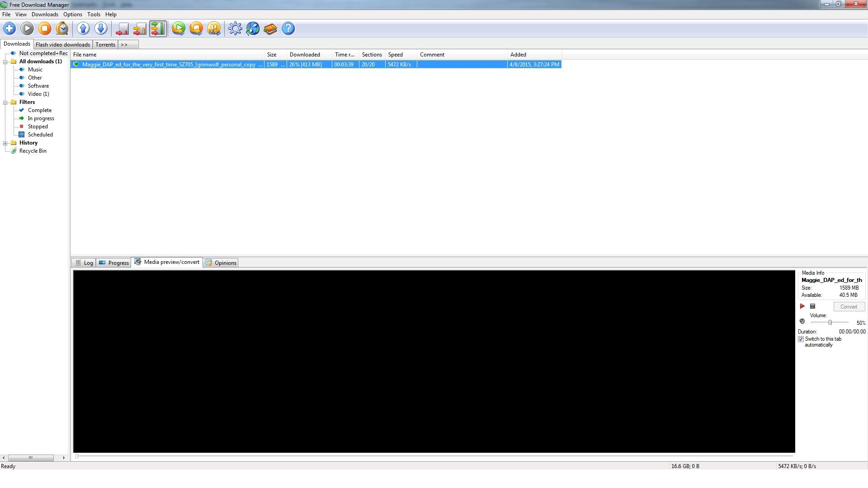The height and width of the screenshot is (488, 868).
Task: Toggle 'Switch to this tab automatically' checkbox
Action: click(x=801, y=339)
